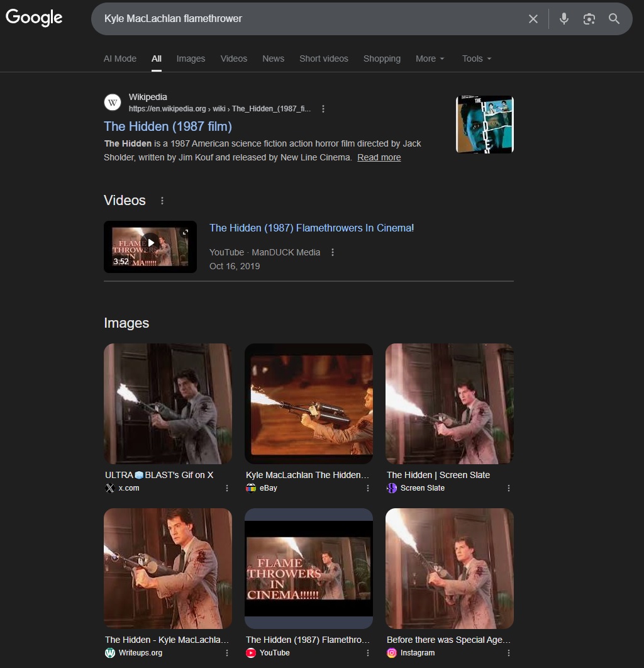Viewport: 644px width, 668px height.
Task: Switch to AI Mode tab
Action: 120,58
